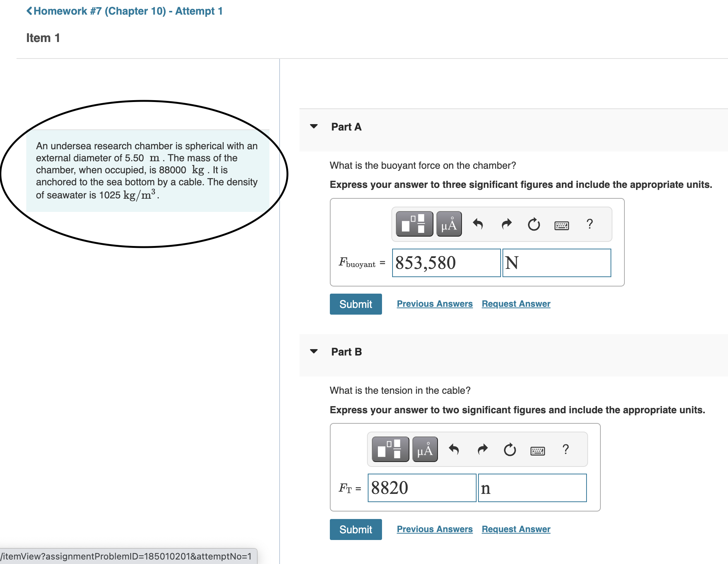728x564 pixels.
Task: Go back to Homework #7 assignment
Action: tap(125, 11)
